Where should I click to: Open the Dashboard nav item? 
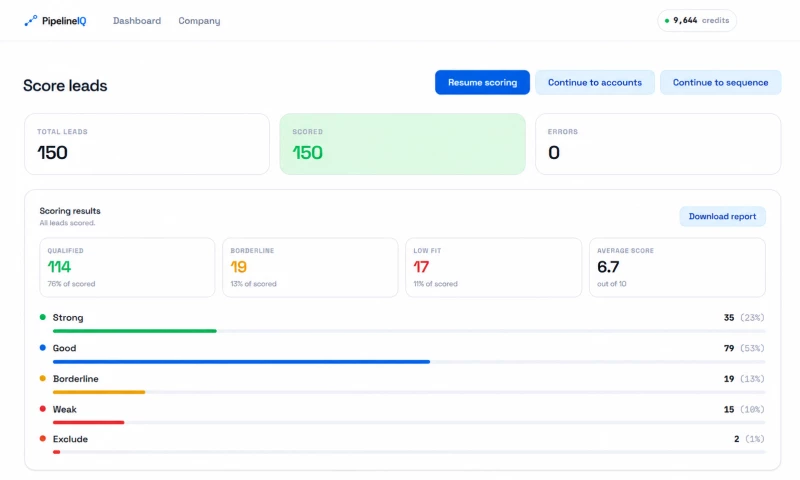click(137, 21)
